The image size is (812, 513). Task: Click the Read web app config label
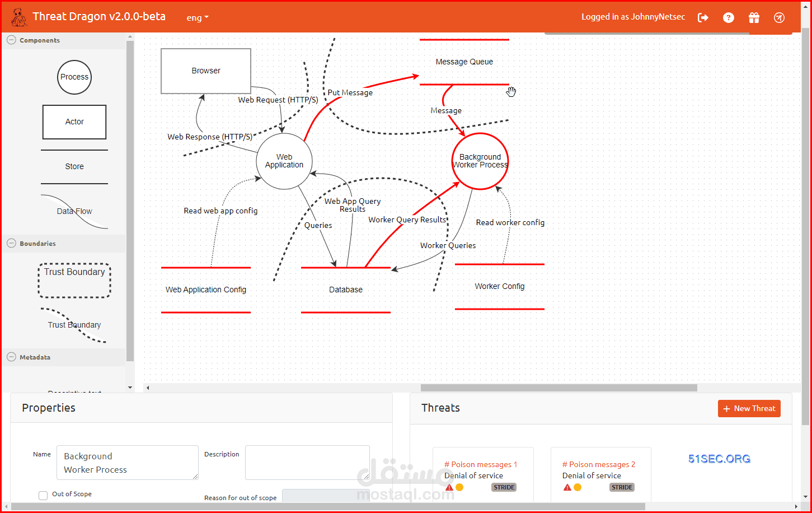click(220, 211)
